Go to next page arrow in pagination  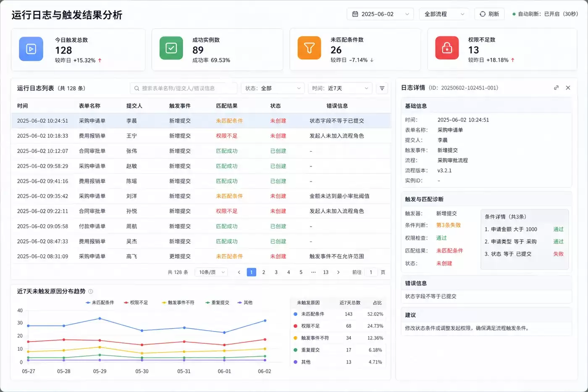click(x=338, y=272)
